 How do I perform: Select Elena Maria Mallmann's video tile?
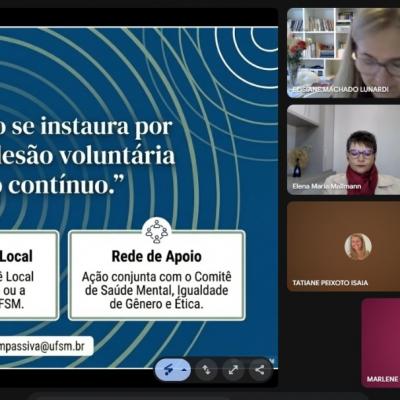[x=344, y=150]
